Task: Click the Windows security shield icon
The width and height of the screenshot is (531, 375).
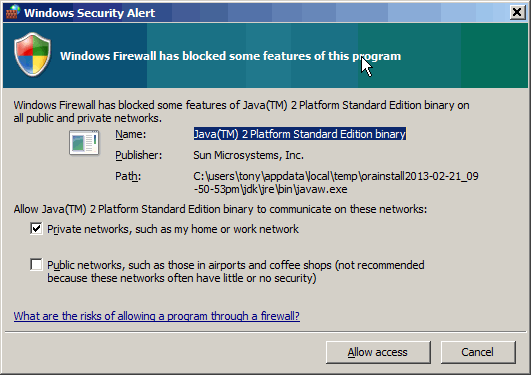Action: 33,54
